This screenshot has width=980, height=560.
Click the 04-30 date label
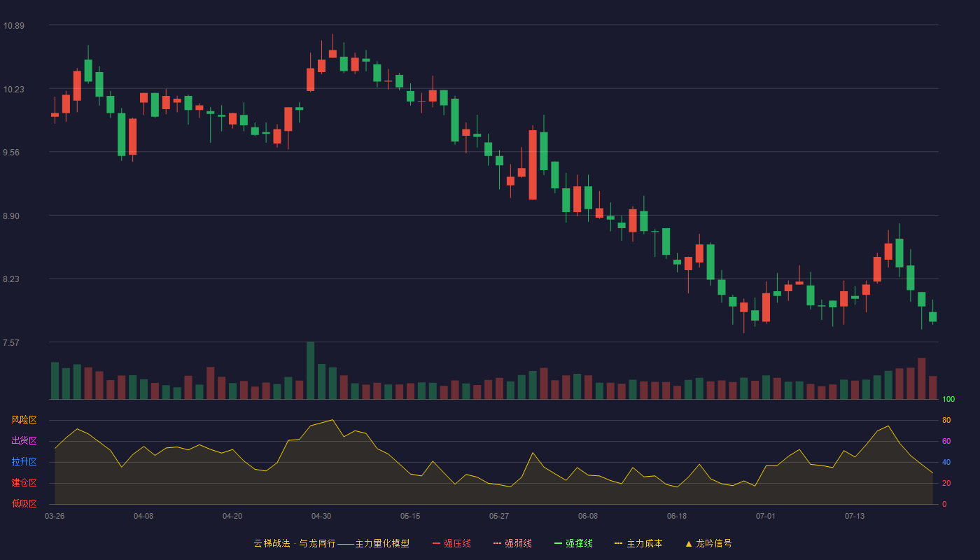click(x=321, y=516)
